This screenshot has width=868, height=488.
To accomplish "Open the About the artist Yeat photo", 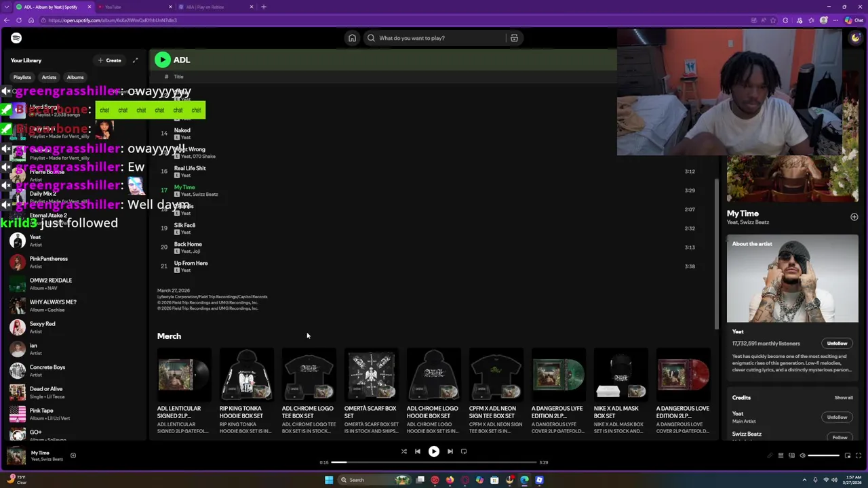I will pos(792,279).
